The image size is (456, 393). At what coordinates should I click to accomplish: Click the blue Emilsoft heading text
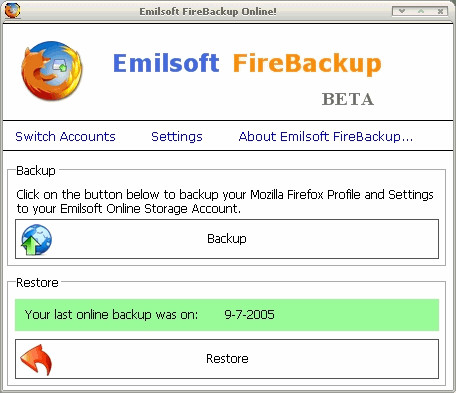166,63
